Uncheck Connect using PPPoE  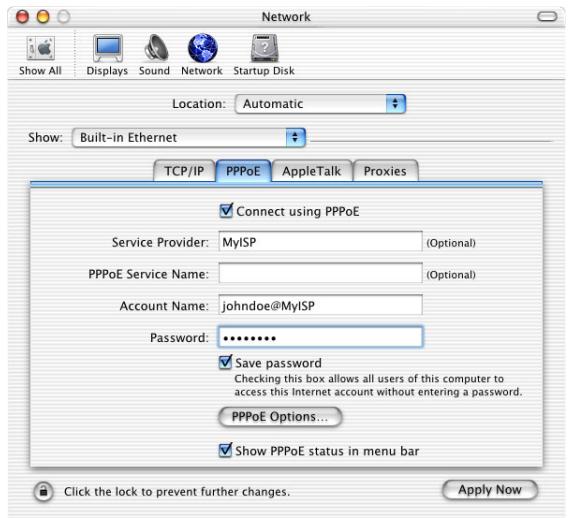(226, 211)
